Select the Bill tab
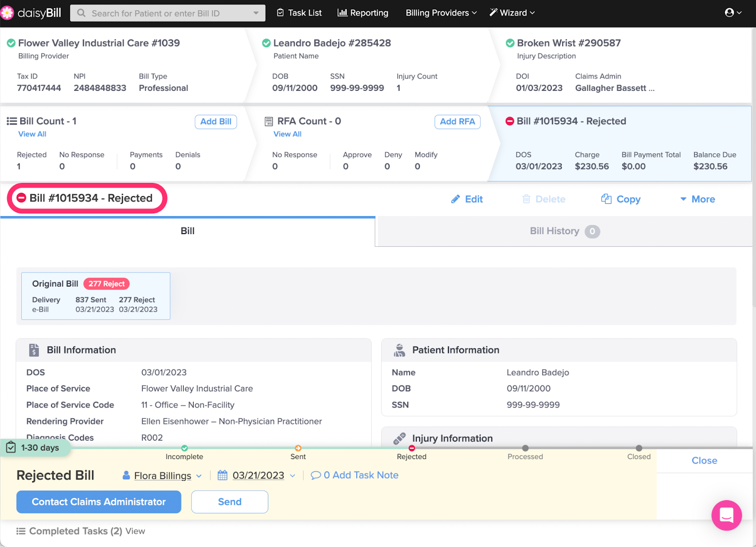Screen dimensions: 756x547 click(188, 231)
